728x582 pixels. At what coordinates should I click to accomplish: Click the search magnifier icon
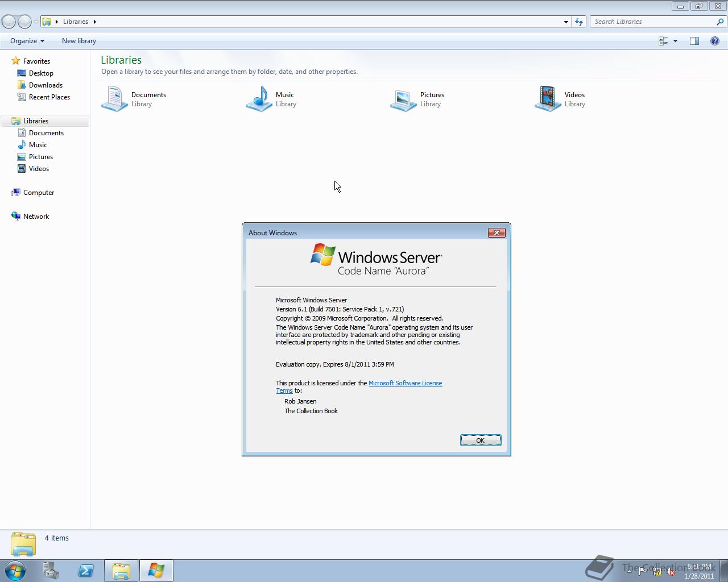721,22
